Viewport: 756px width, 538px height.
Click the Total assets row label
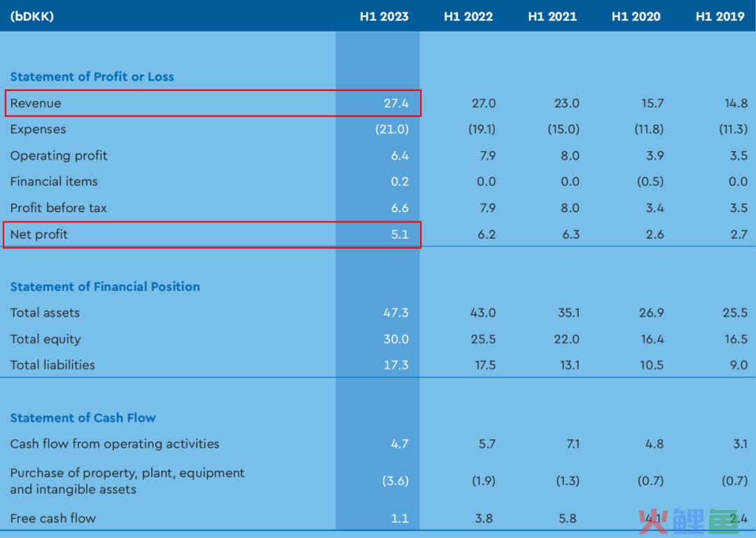[45, 313]
